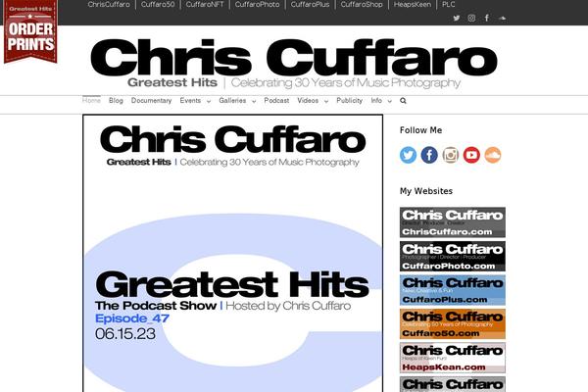Viewport: 588px width, 392px height.
Task: Visit the CuffaroShop top bar link
Action: click(362, 5)
